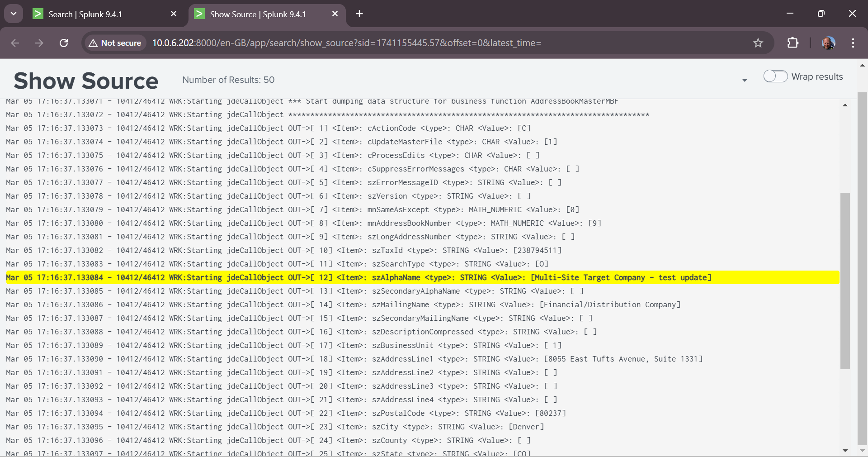
Task: Open the dropdown arrow beside Wrap results
Action: tap(744, 80)
